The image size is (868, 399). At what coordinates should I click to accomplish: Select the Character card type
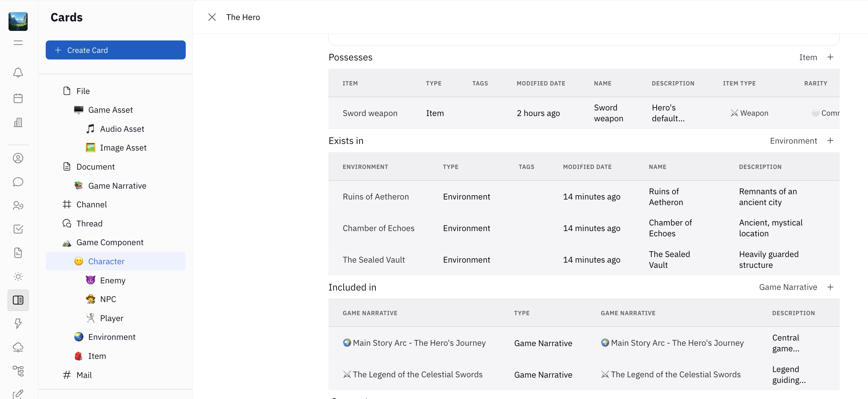(x=106, y=261)
